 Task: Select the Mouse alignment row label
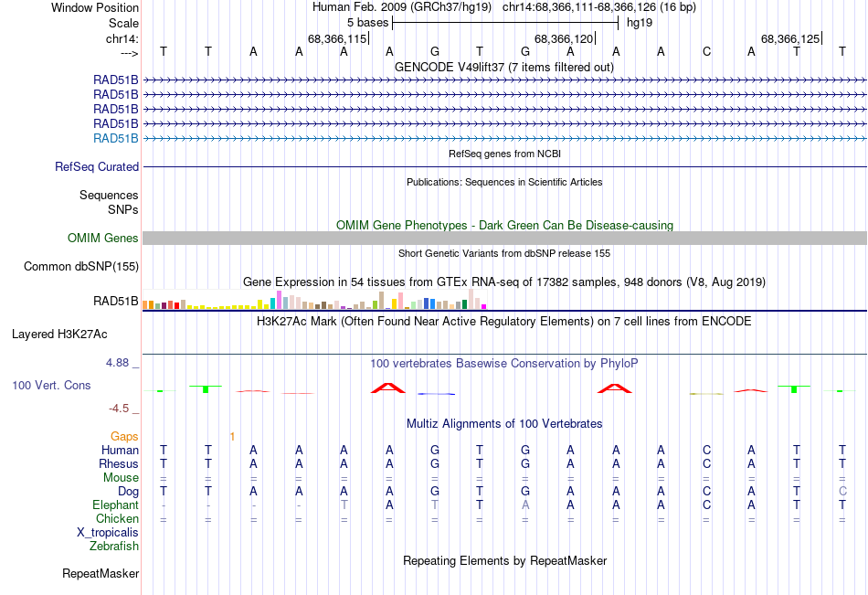(122, 477)
